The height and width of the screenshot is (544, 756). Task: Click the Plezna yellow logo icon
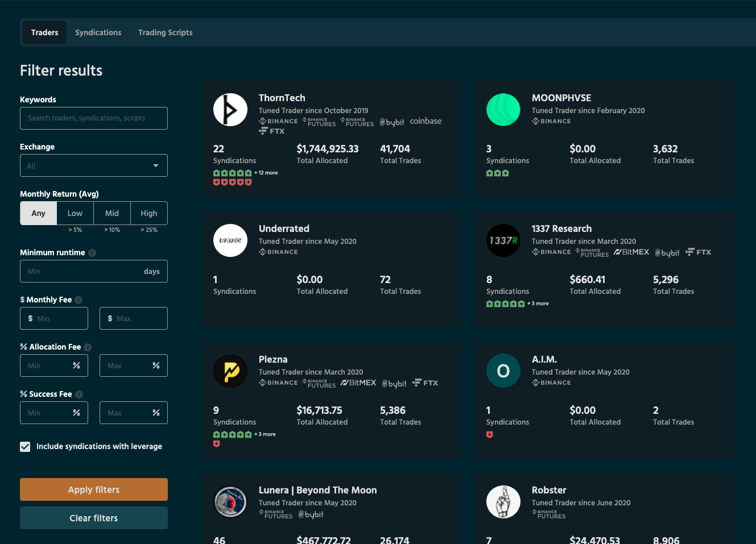pyautogui.click(x=230, y=371)
